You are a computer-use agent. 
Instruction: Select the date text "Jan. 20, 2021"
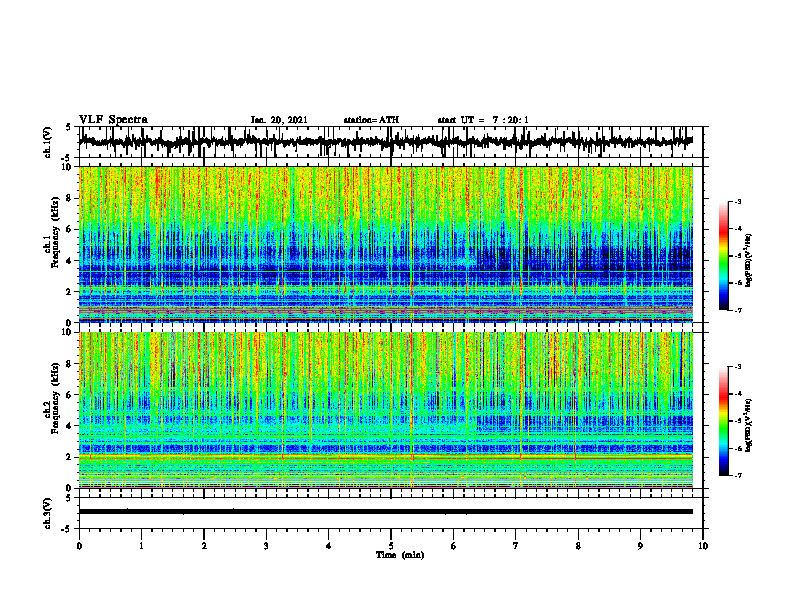pos(279,120)
